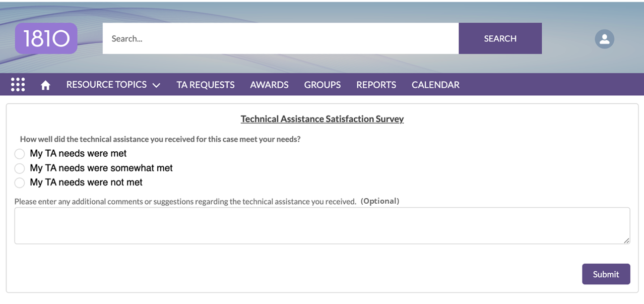Submit the satisfaction survey
The width and height of the screenshot is (644, 304).
(606, 274)
